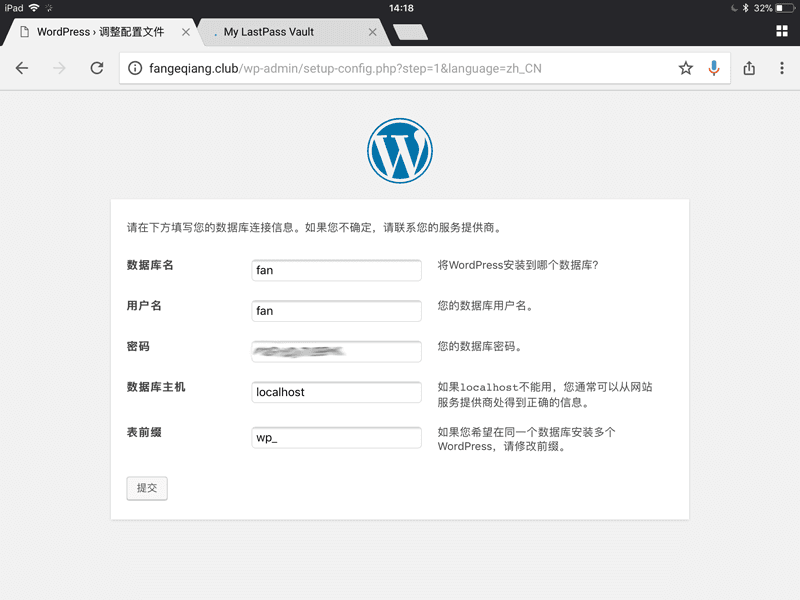800x600 pixels.
Task: Open the Chrome three-dot menu
Action: pos(782,68)
